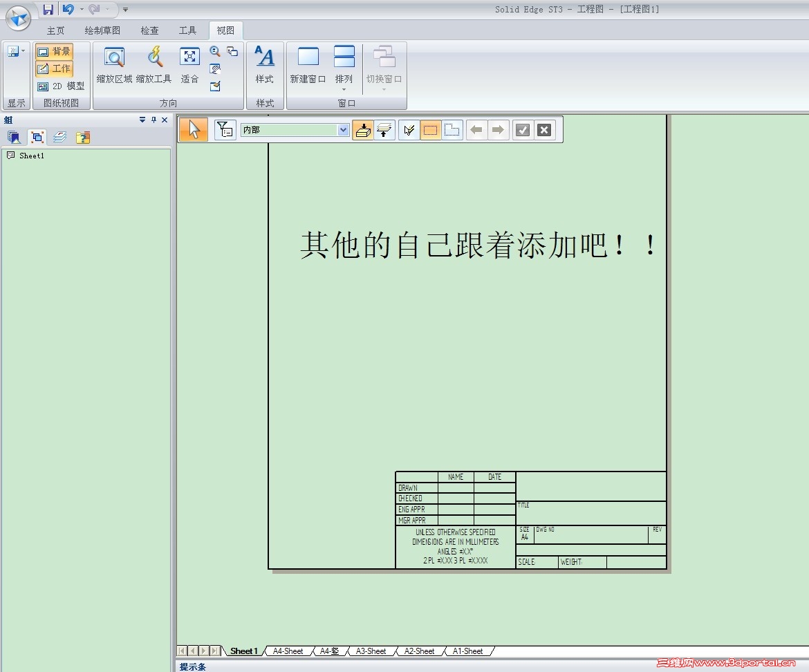Viewport: 809px width, 672px height.
Task: Toggle the 背景 sheet view
Action: pos(54,51)
